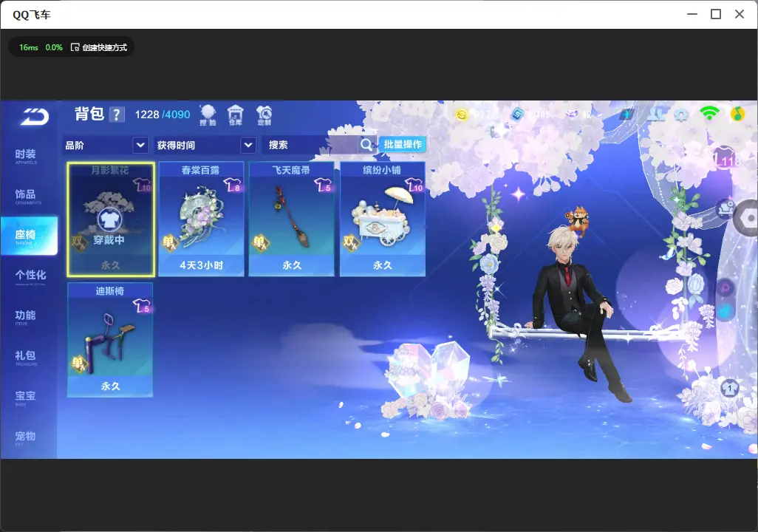Click the sofa settings icon
The height and width of the screenshot is (532, 758).
[725, 209]
